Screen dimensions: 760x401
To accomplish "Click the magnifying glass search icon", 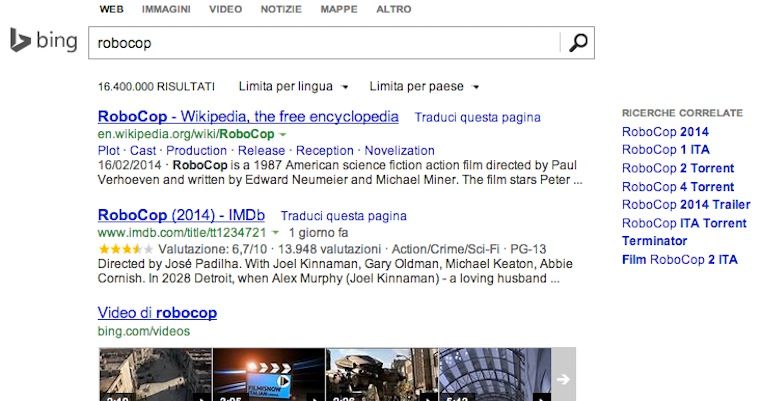I will click(578, 43).
